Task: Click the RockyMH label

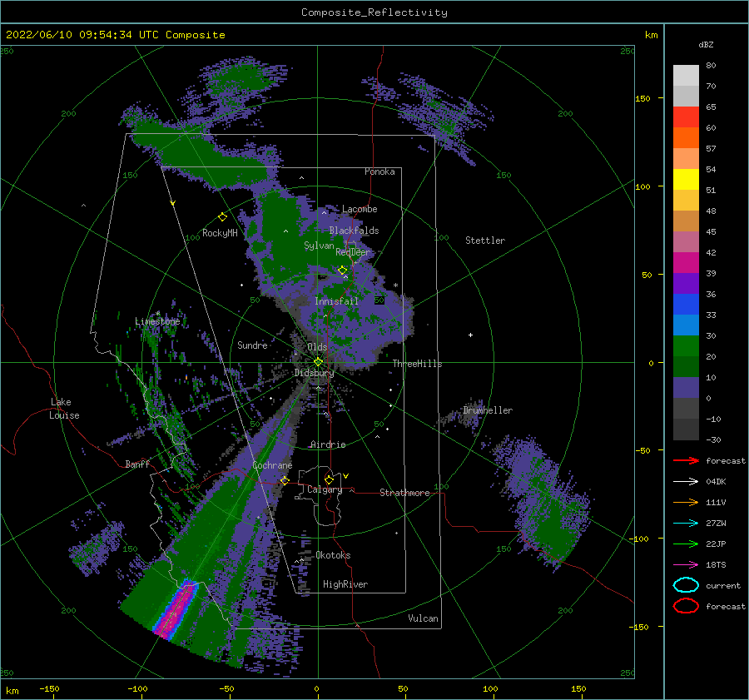Action: coord(220,233)
